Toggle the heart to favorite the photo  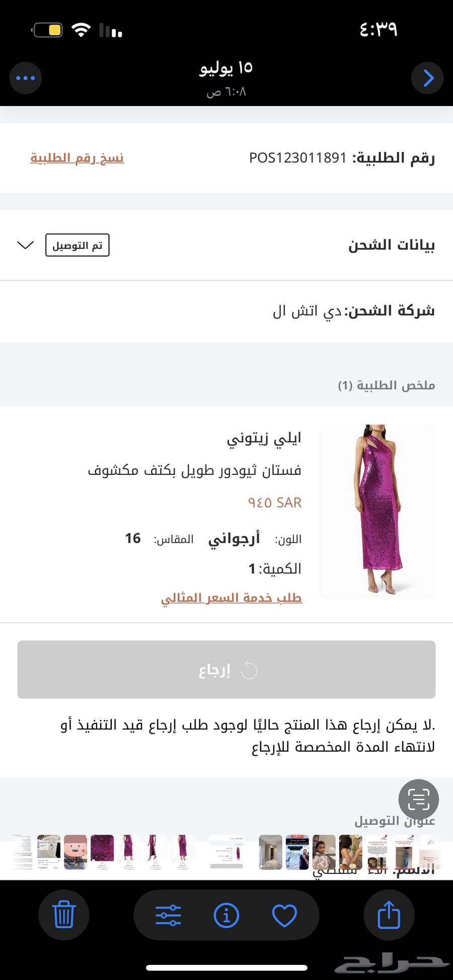click(x=285, y=915)
